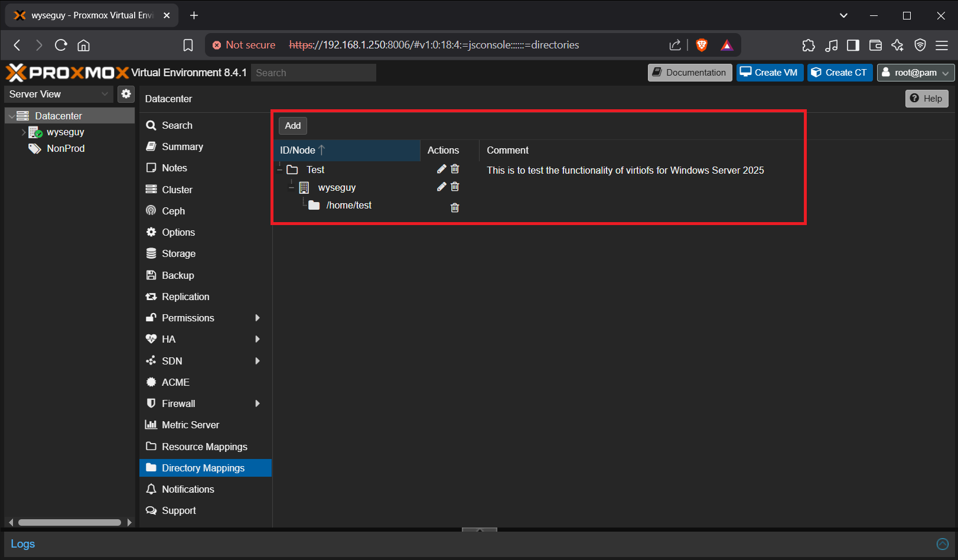The height and width of the screenshot is (560, 958).
Task: Go back in browser history
Action: [x=17, y=45]
